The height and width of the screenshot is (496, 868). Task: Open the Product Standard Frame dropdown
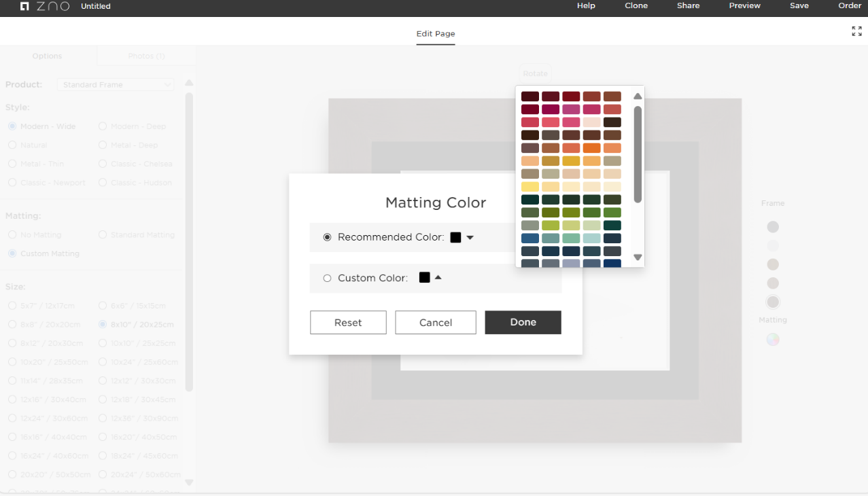coord(116,85)
